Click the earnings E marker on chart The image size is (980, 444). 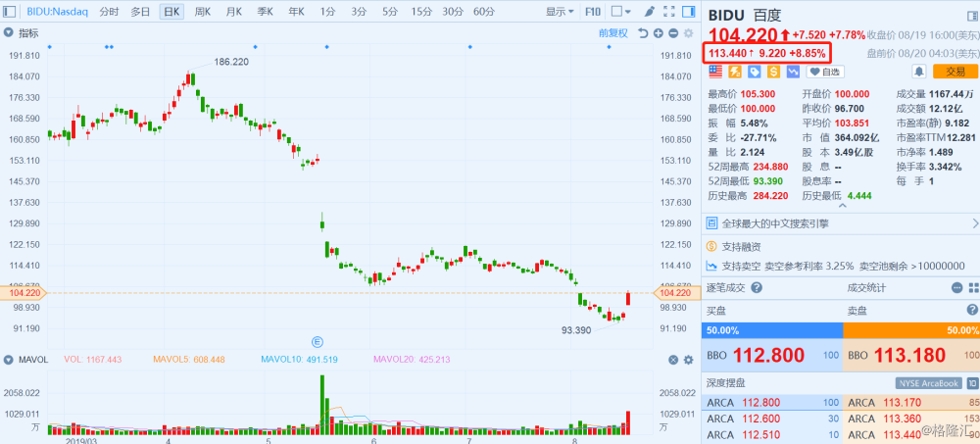tap(318, 341)
